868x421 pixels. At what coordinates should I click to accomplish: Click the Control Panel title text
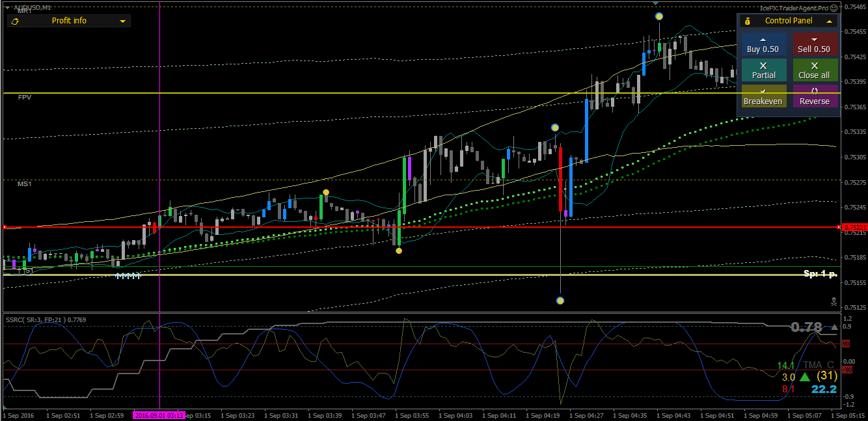[789, 21]
